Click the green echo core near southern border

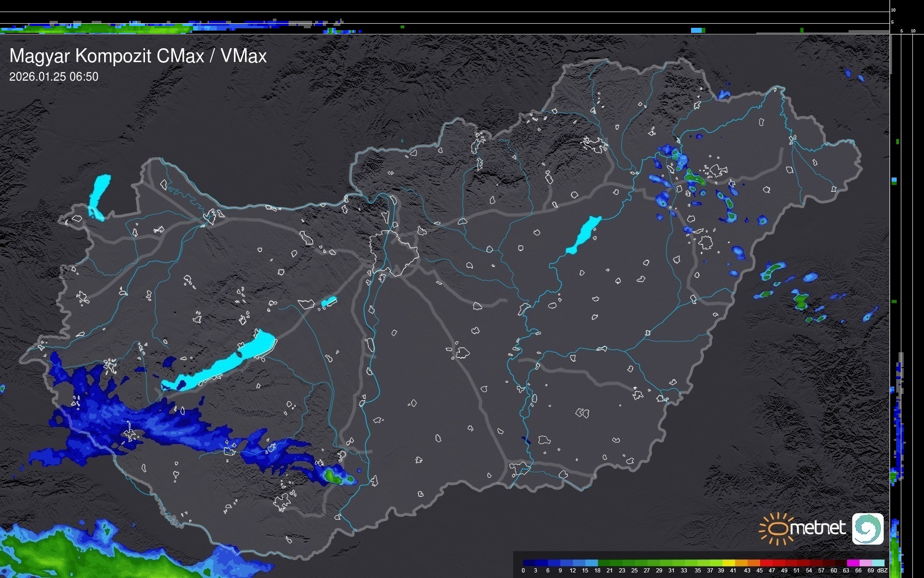332,476
